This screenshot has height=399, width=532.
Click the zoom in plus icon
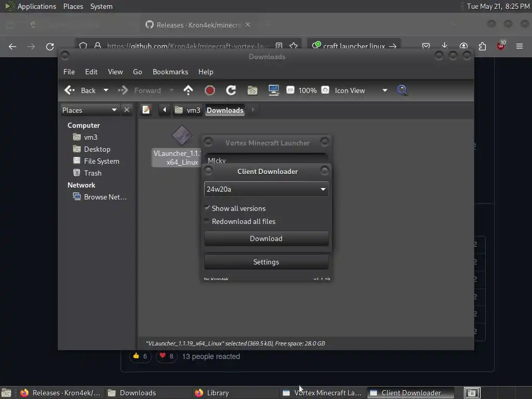pos(325,90)
